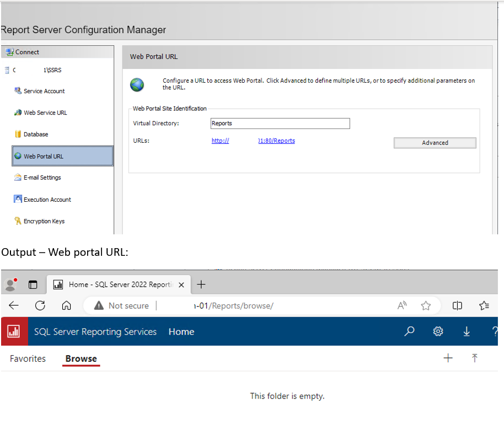Open the Execution Account page
This screenshot has width=504, height=440.
[x=47, y=199]
